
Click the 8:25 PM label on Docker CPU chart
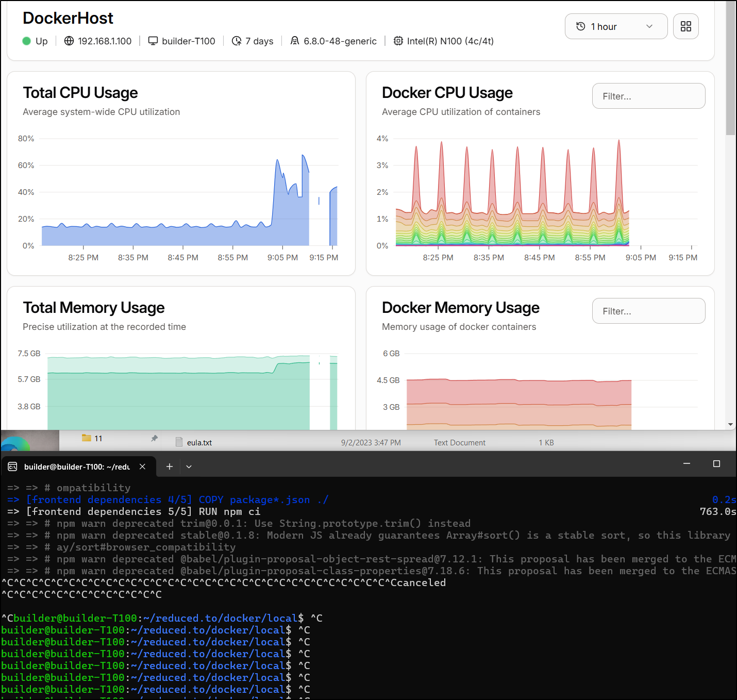click(x=438, y=258)
